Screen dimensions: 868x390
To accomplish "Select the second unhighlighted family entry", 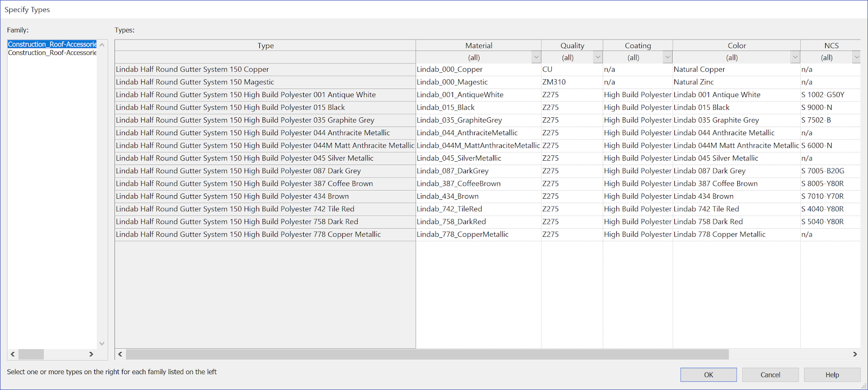I will [52, 53].
